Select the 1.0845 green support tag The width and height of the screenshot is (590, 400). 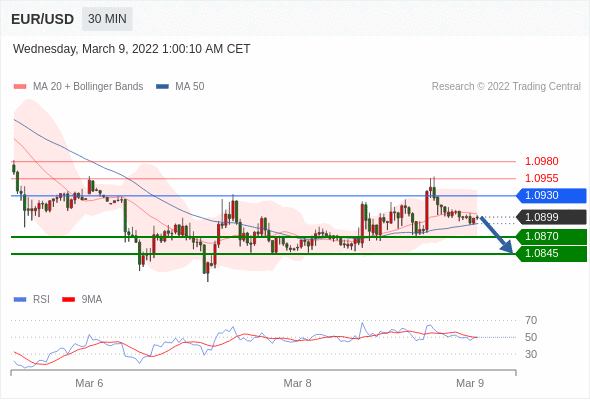551,254
